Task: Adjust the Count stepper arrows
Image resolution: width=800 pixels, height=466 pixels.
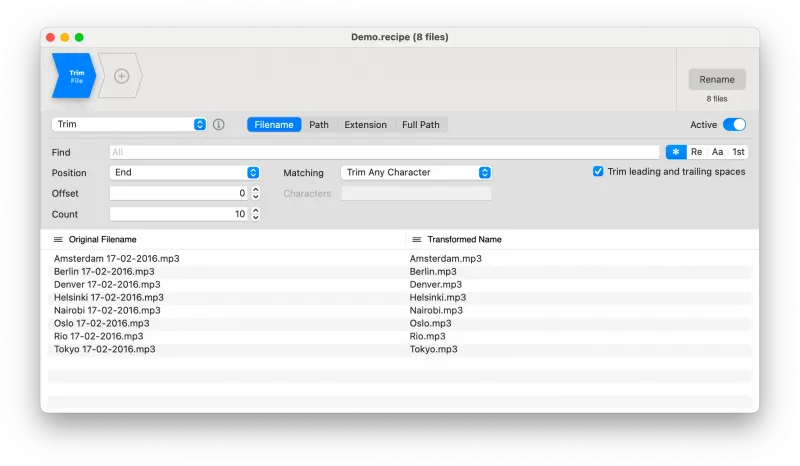Action: (x=256, y=214)
